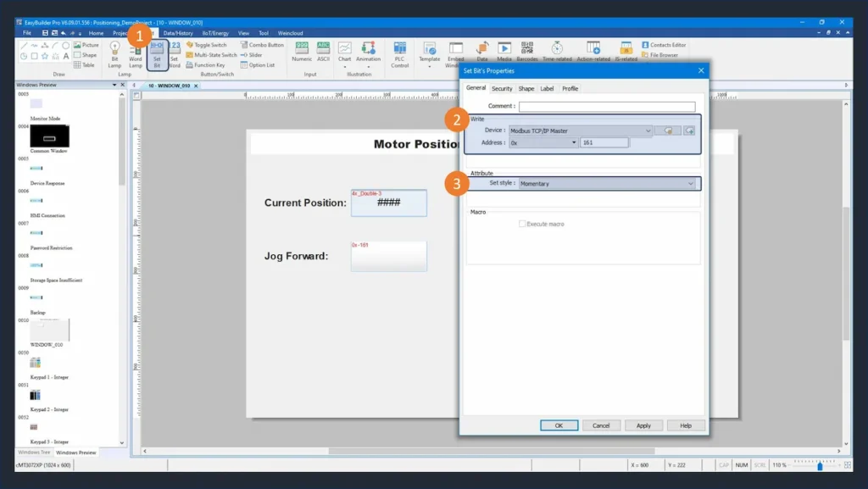Select the Set Bit object tool

[x=157, y=56]
